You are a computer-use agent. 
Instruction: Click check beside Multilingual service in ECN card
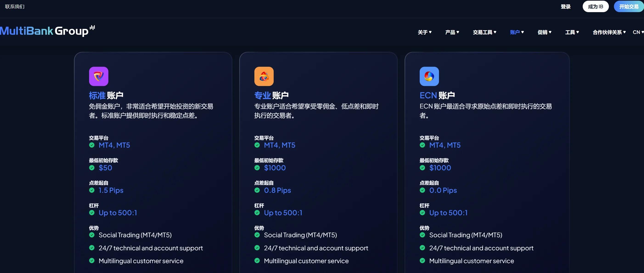[422, 261]
